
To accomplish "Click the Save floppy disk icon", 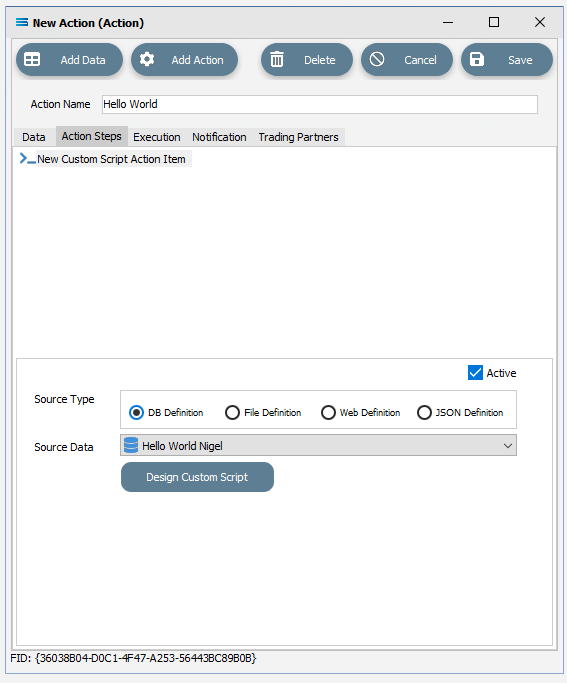I will point(477,59).
